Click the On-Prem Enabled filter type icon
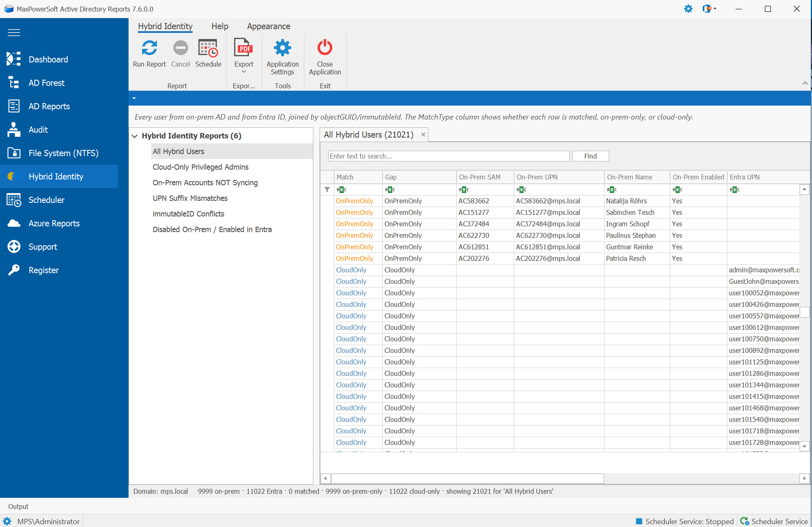Viewport: 812px width, 527px height. click(678, 190)
